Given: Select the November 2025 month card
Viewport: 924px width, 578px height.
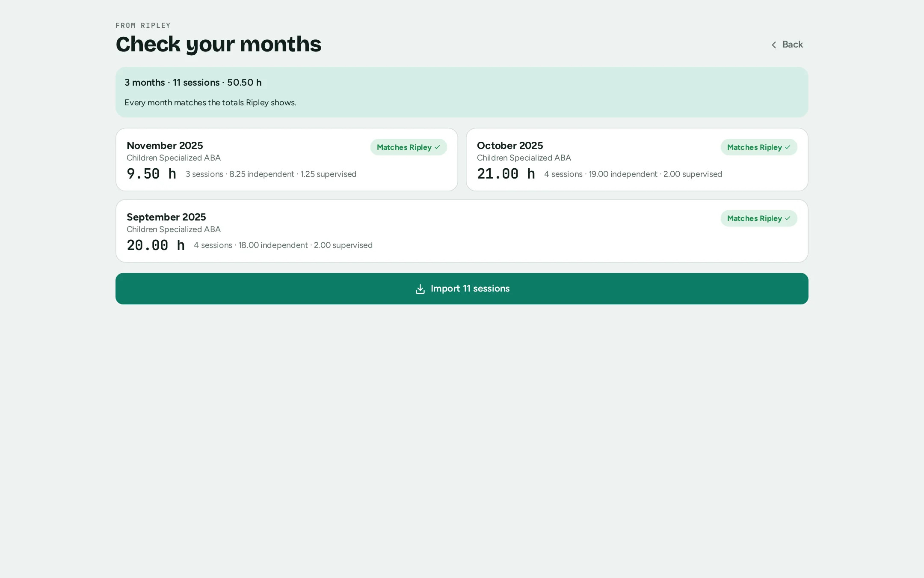Looking at the screenshot, I should click(287, 160).
